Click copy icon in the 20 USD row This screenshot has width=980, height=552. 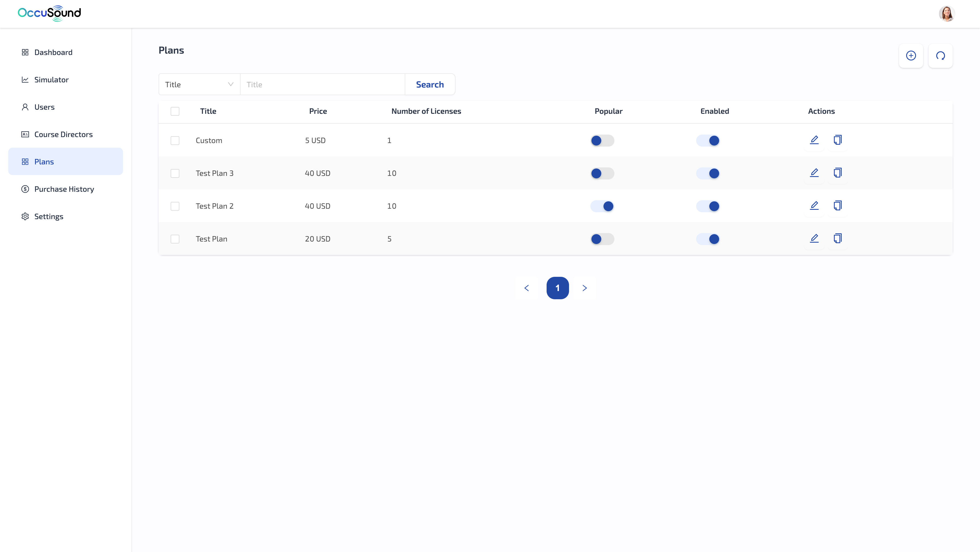click(838, 238)
